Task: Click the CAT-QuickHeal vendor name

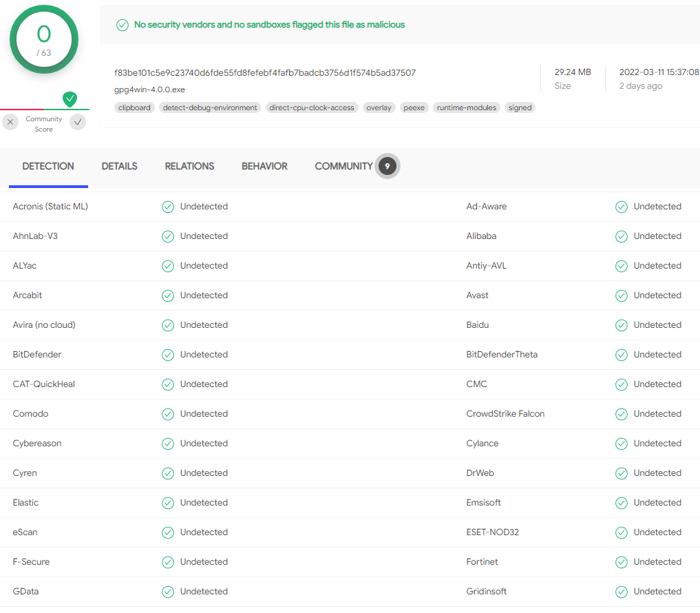Action: 44,384
